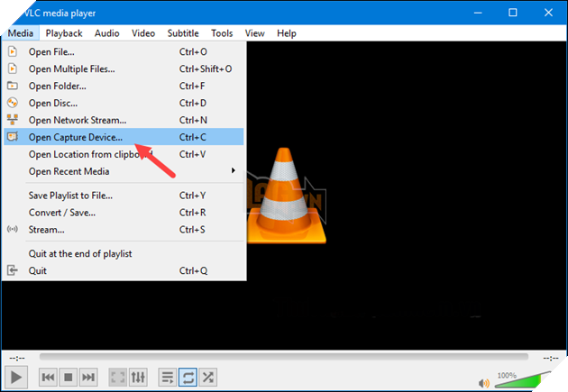This screenshot has width=568, height=392.
Task: Open the Playback menu
Action: pos(64,33)
